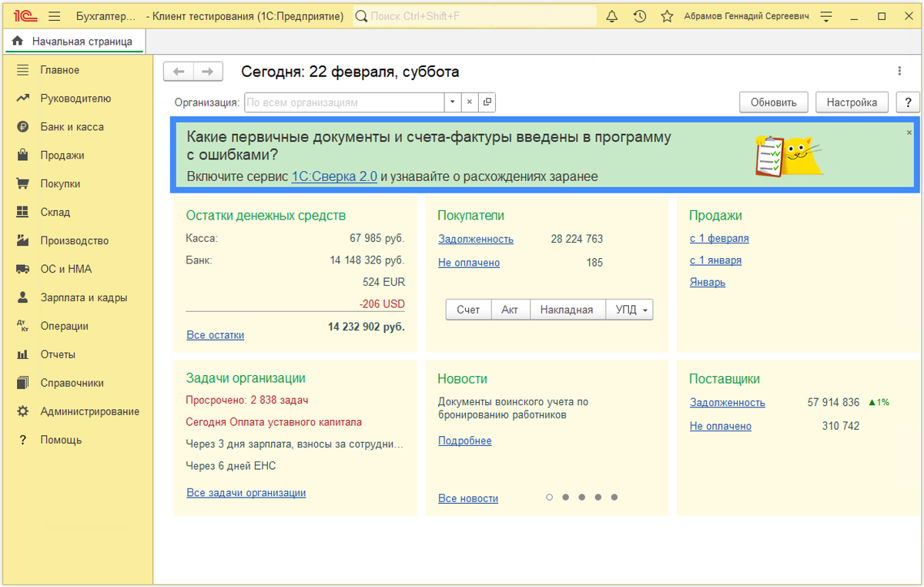Click task Сегодня Оплата уставного капитала
Image resolution: width=924 pixels, height=587 pixels.
[x=274, y=422]
